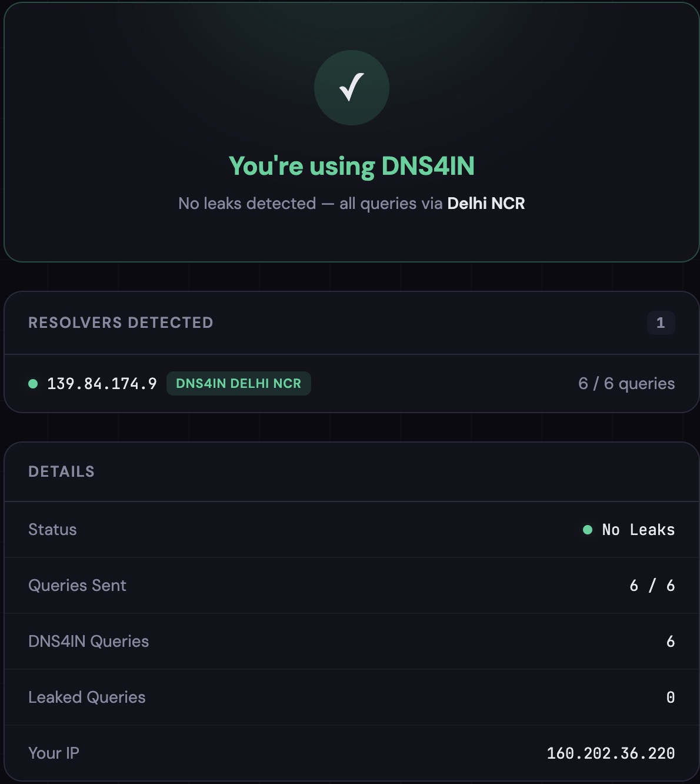Click the Delhi NCR label in the subtitle
This screenshot has width=700, height=784.
[486, 203]
